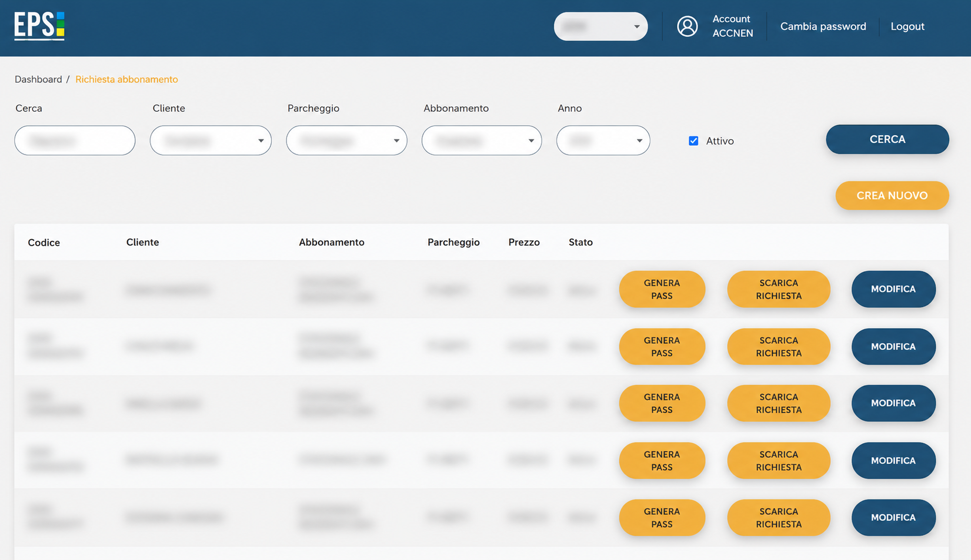The image size is (971, 560).
Task: Click the Abbonamento column header in the table
Action: coord(332,242)
